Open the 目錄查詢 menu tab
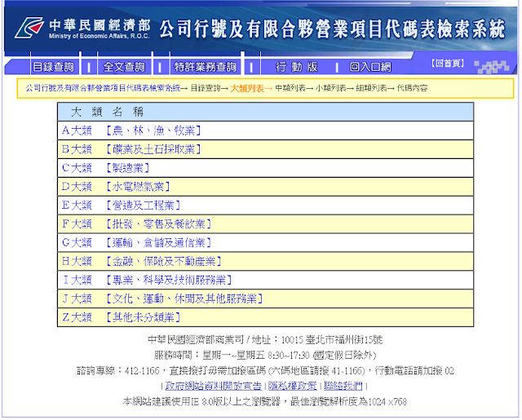 (x=53, y=67)
